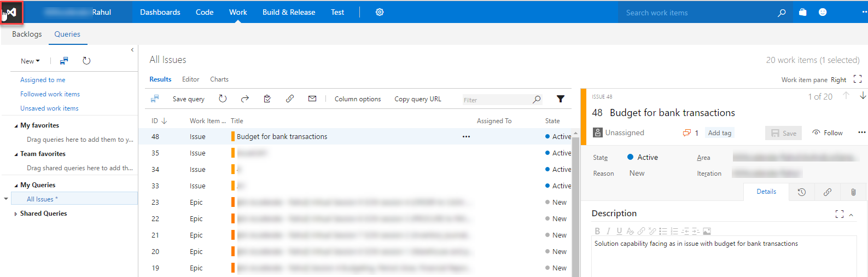The height and width of the screenshot is (277, 868).
Task: Open the settings gear in the top navigation
Action: pos(380,12)
